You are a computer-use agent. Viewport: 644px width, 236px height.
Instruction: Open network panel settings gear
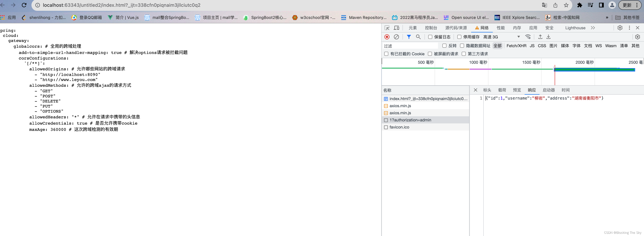pos(638,37)
